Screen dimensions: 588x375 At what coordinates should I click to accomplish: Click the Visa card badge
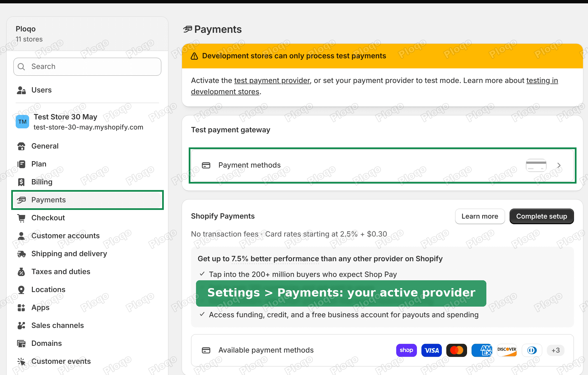click(x=431, y=350)
